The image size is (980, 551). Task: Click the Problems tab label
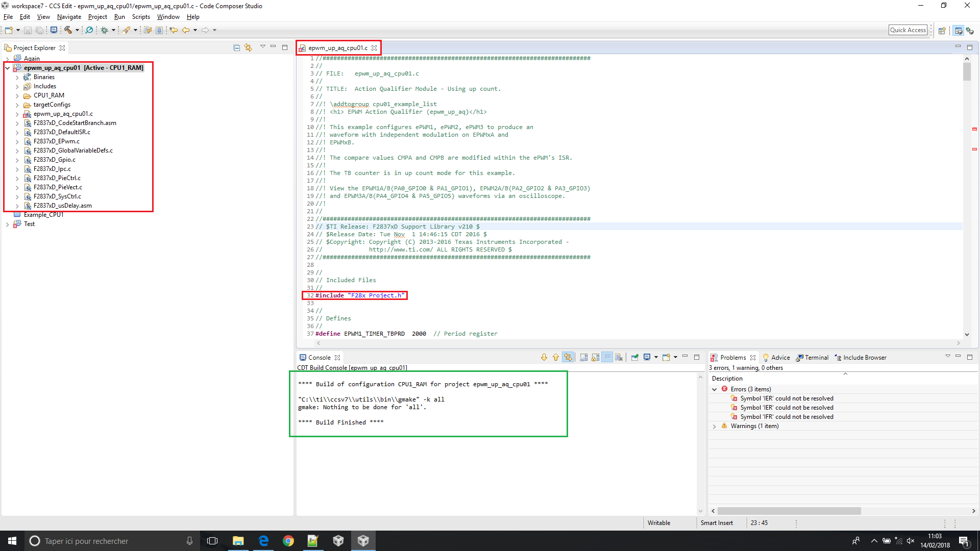[x=731, y=357]
